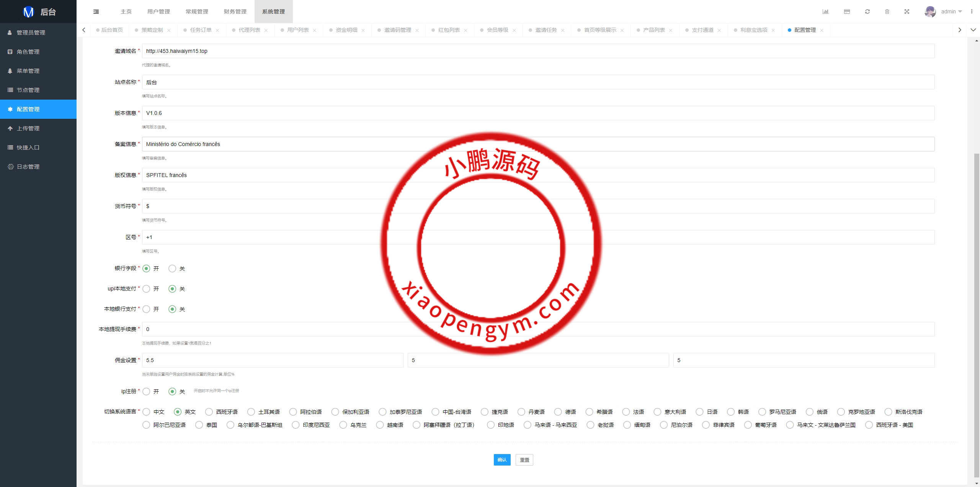Close the 会员等级 tab
Viewport: 980px width, 487px height.
pyautogui.click(x=514, y=30)
